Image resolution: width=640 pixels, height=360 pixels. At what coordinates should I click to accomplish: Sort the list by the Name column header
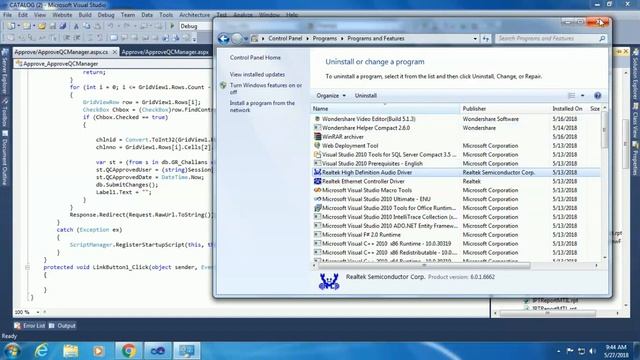pyautogui.click(x=385, y=109)
